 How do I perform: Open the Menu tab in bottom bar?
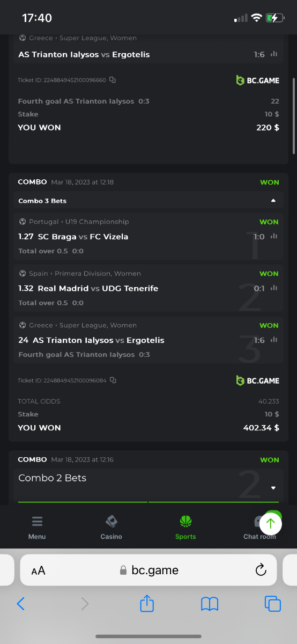pos(37,528)
